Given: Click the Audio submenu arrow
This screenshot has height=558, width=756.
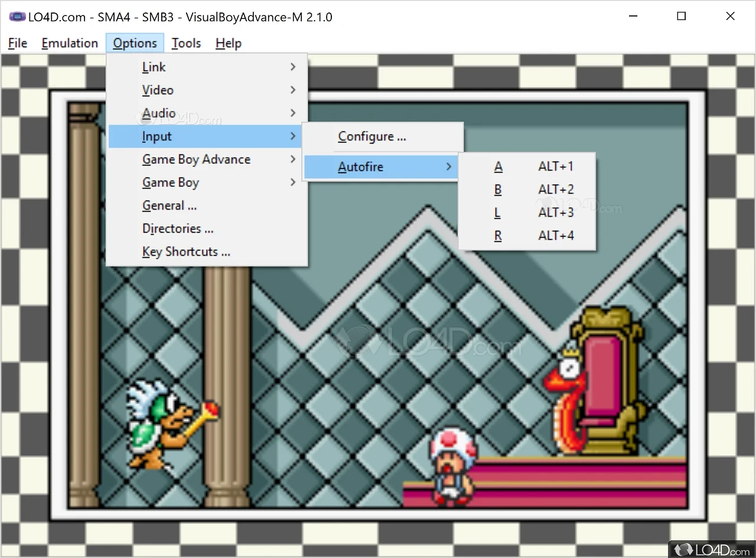Looking at the screenshot, I should 293,113.
